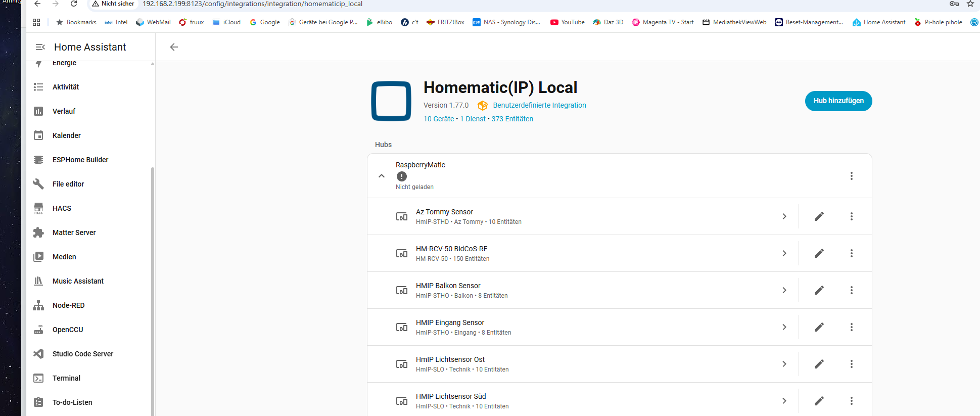Bookmark this page with the star icon

point(970,4)
